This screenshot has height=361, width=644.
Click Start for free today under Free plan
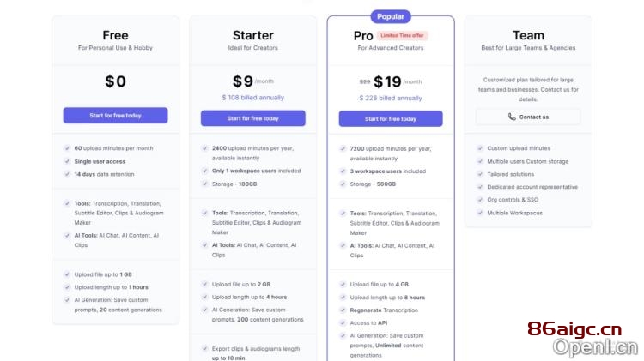[115, 116]
